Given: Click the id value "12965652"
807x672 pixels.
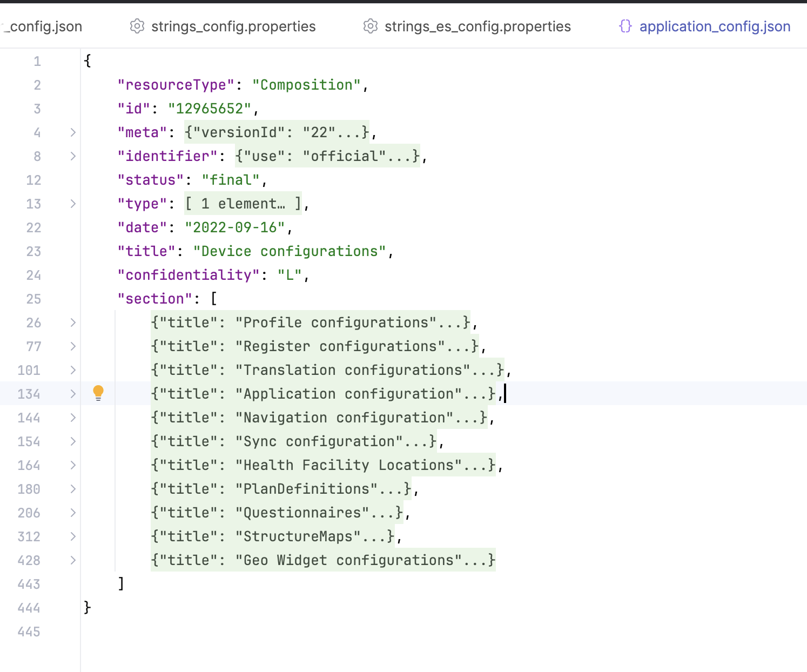Looking at the screenshot, I should click(x=210, y=109).
